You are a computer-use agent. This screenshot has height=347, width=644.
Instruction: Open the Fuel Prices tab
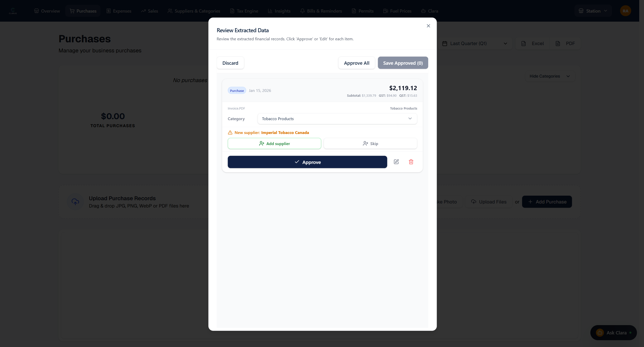397,11
